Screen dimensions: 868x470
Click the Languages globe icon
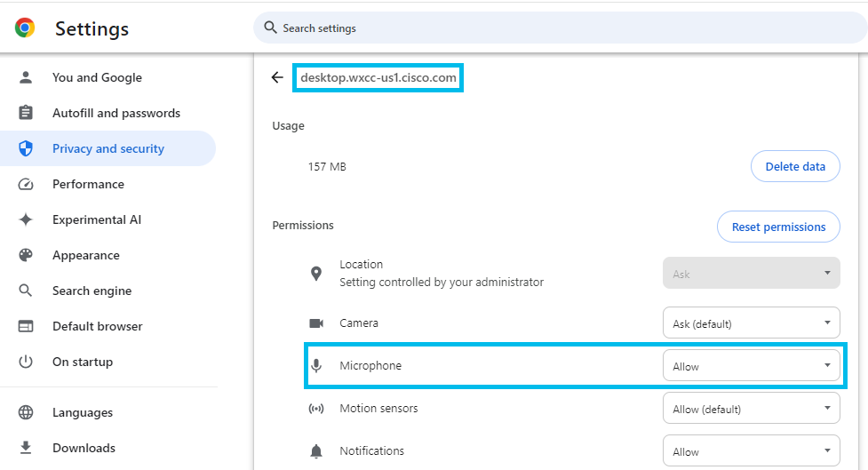[26, 412]
